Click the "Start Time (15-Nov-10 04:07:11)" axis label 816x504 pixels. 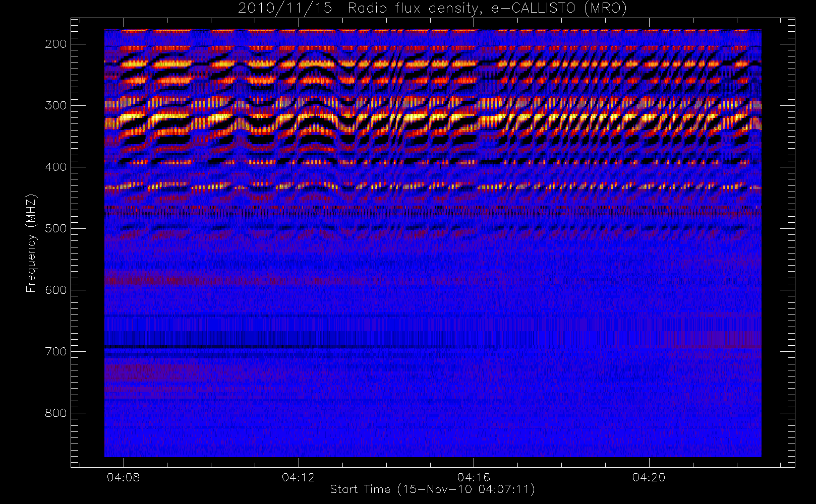432,489
